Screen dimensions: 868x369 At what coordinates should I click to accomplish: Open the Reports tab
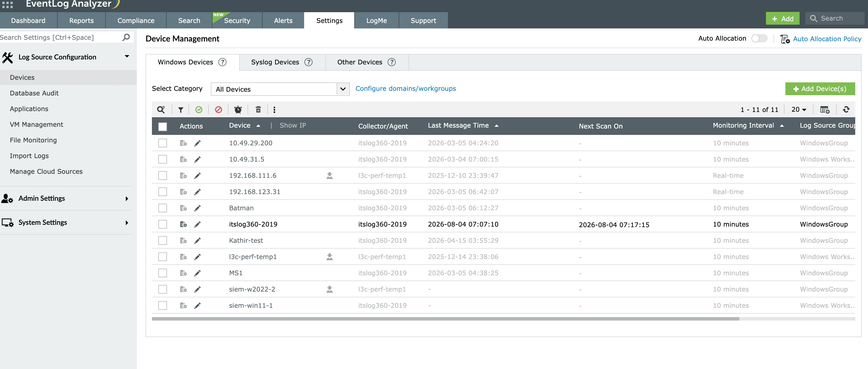click(81, 21)
